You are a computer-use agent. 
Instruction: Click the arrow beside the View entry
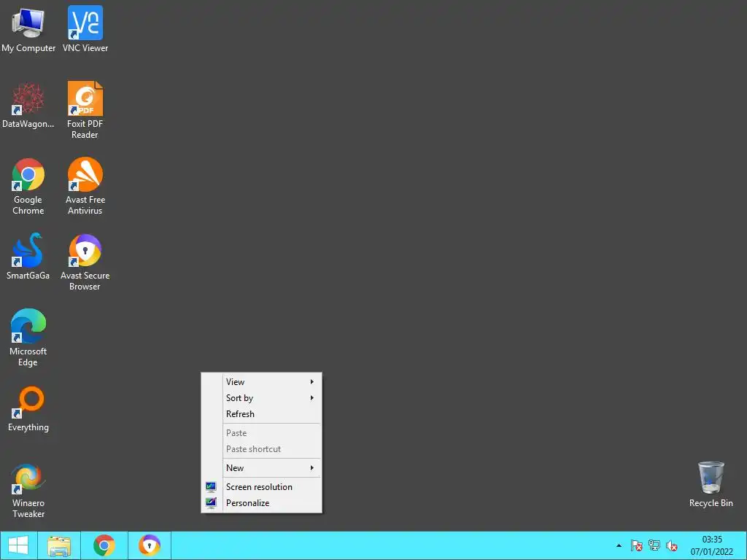point(312,382)
